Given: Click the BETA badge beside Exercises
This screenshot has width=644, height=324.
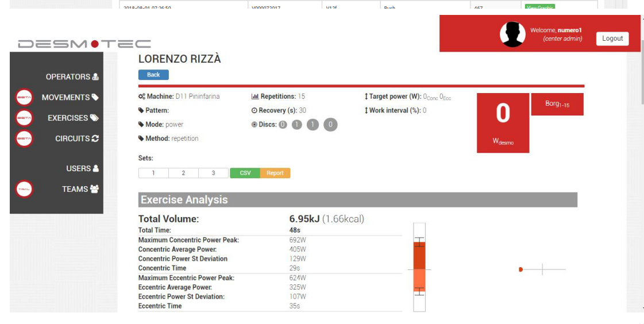Looking at the screenshot, I should point(24,118).
